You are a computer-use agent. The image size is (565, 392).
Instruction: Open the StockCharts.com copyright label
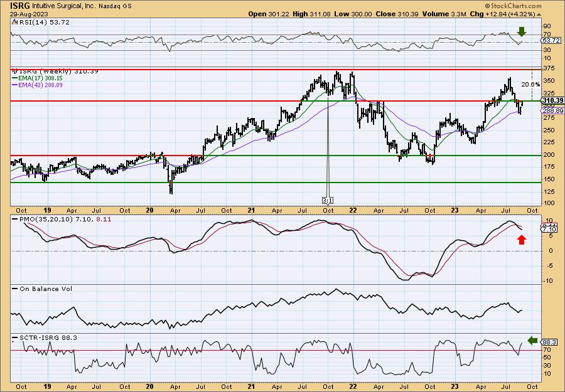coord(513,6)
